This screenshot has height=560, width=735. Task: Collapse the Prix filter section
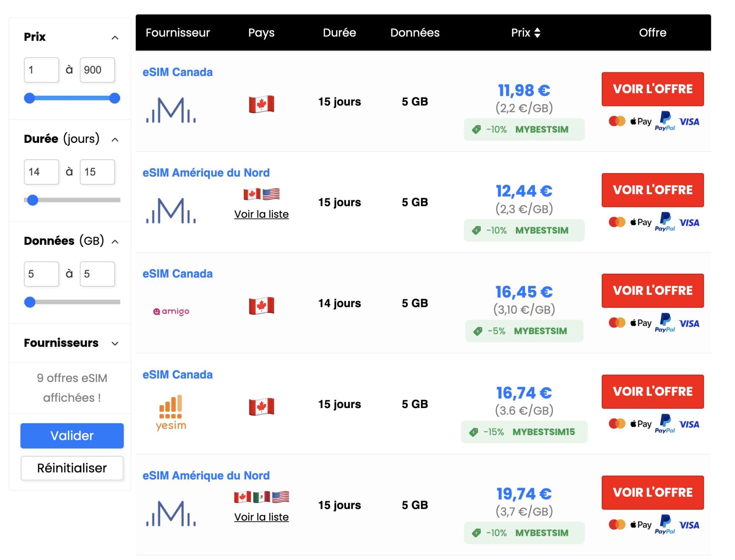point(115,38)
